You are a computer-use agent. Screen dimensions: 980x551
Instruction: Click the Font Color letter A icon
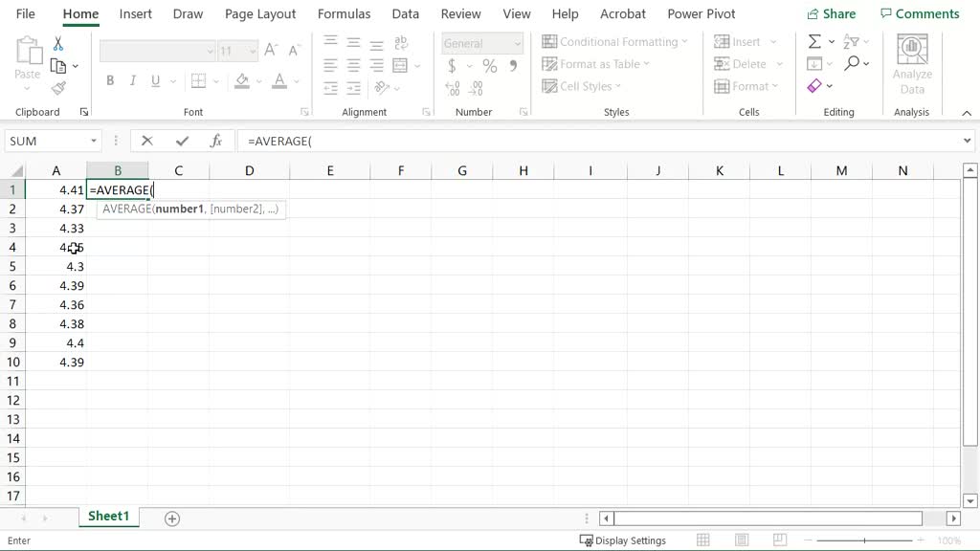(x=279, y=80)
